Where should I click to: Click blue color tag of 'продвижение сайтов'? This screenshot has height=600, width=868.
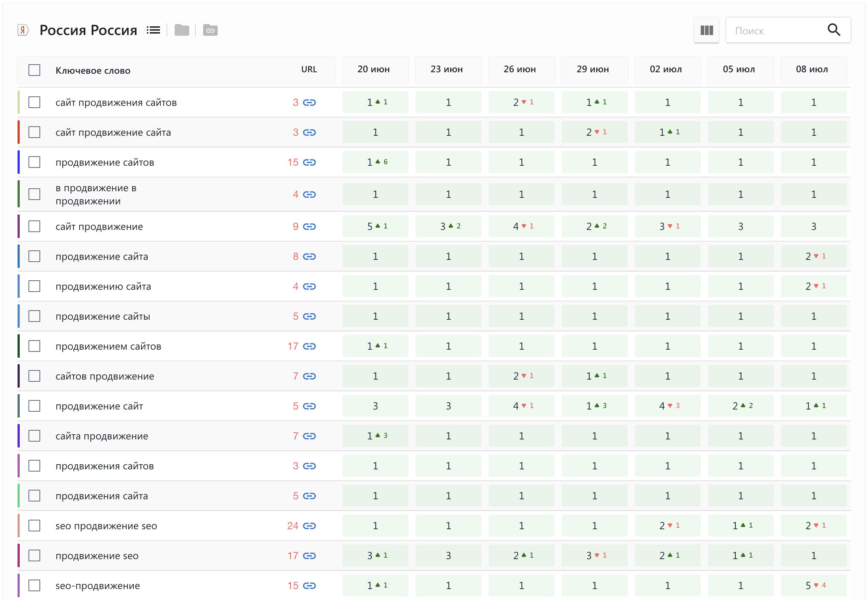(x=18, y=162)
